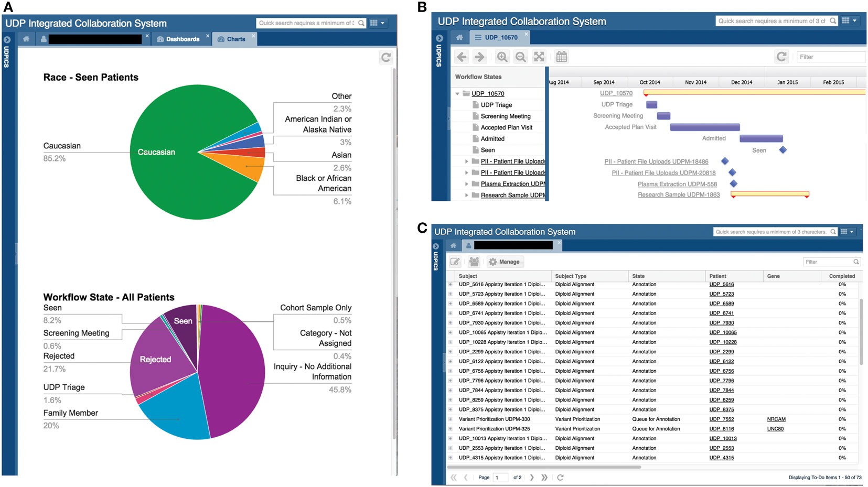Click edit pencil icon in panel C
Viewport: 868px width, 487px height.
click(455, 262)
